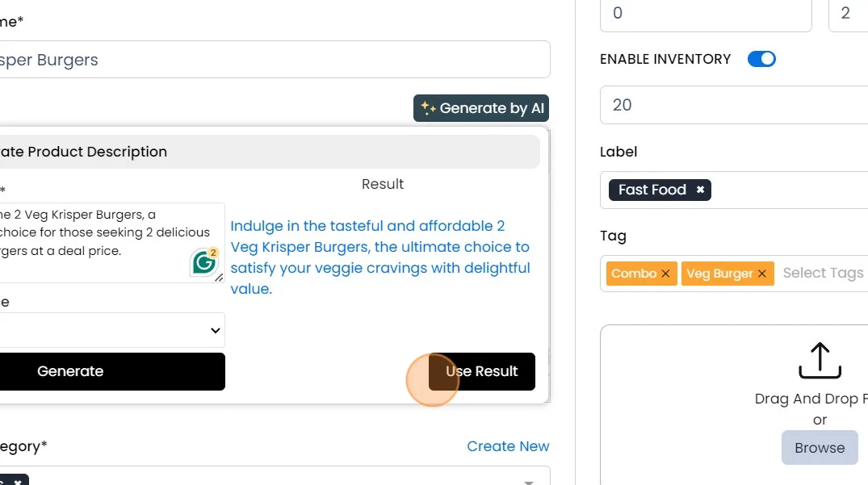Click inside the description prompt textarea

[x=97, y=234]
